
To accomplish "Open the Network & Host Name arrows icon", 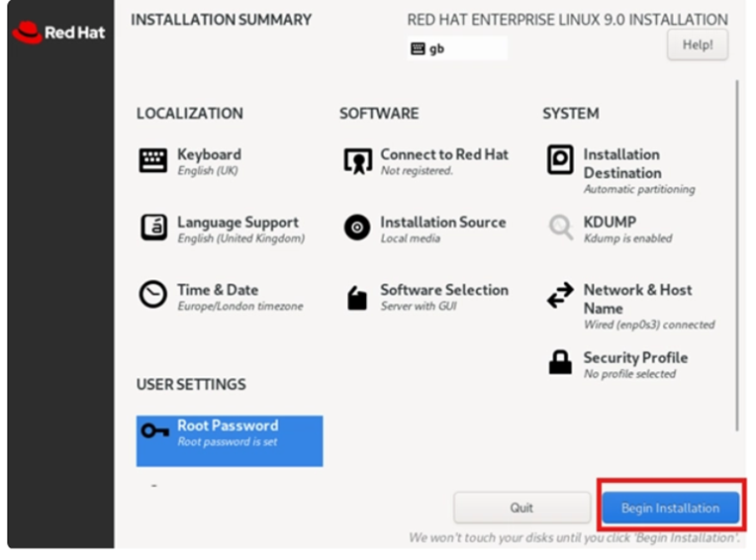I will pyautogui.click(x=560, y=295).
